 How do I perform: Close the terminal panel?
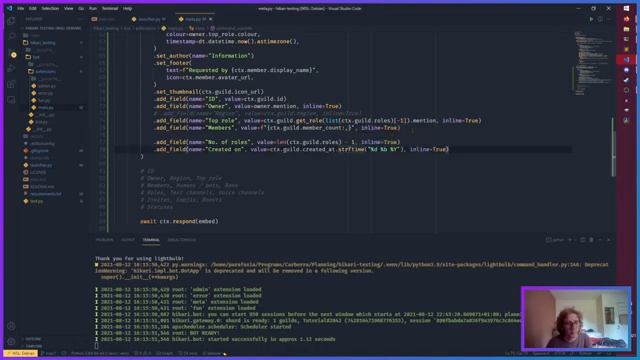tap(609, 240)
